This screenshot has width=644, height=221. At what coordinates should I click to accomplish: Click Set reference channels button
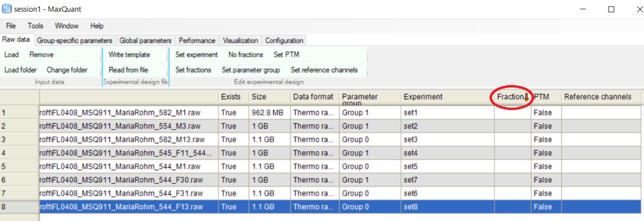pos(324,70)
